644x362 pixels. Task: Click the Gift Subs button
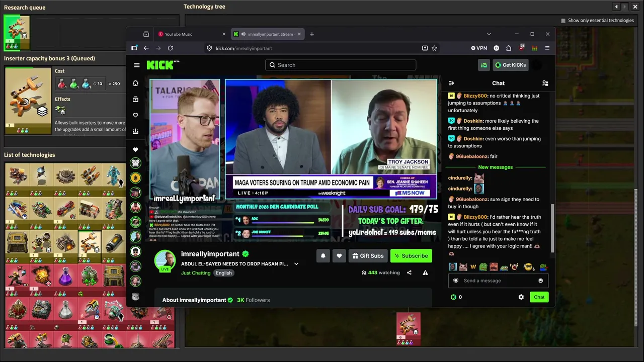(368, 256)
